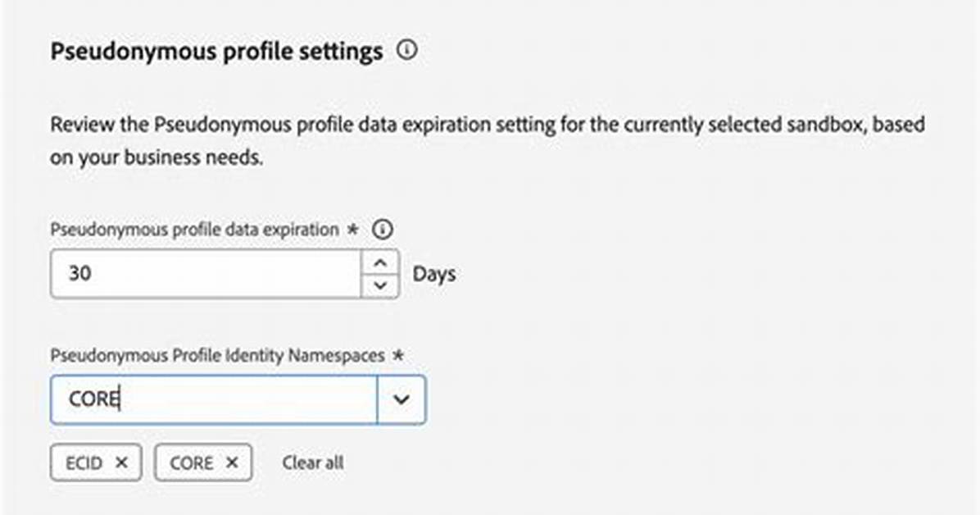Image resolution: width=980 pixels, height=515 pixels.
Task: Show info tooltip for data expiration label
Action: point(383,230)
